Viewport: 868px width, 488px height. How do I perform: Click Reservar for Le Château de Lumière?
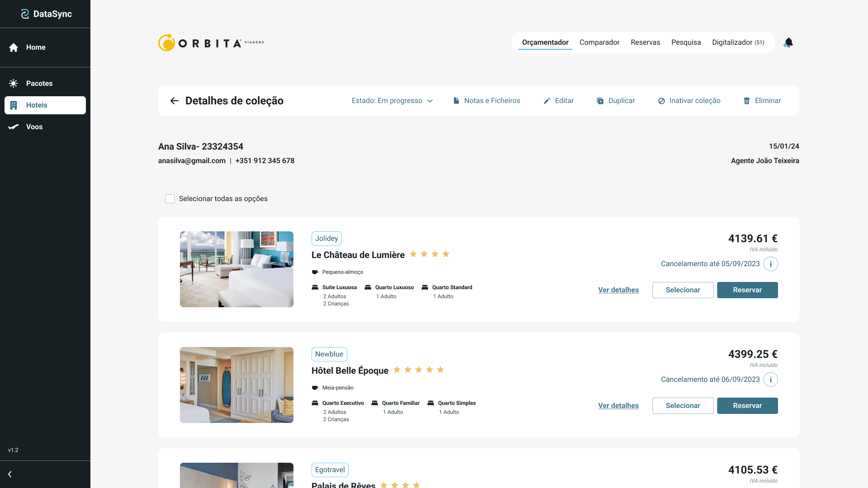click(x=747, y=290)
